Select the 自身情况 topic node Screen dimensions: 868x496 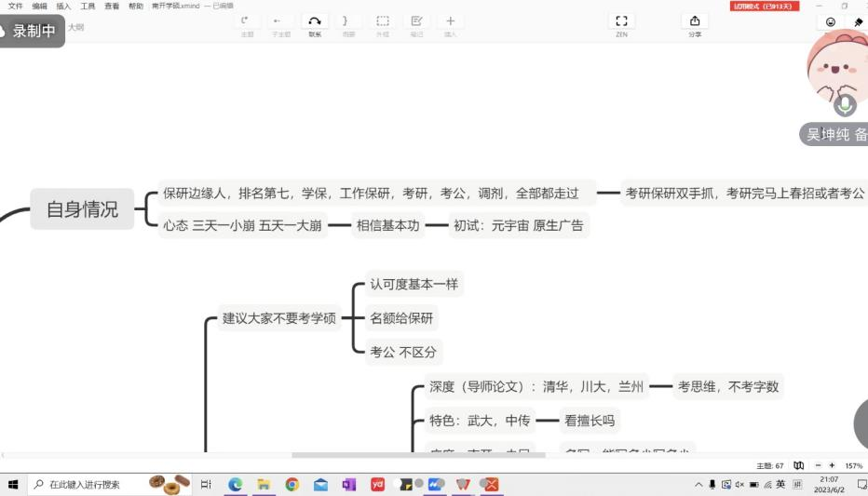(x=82, y=209)
